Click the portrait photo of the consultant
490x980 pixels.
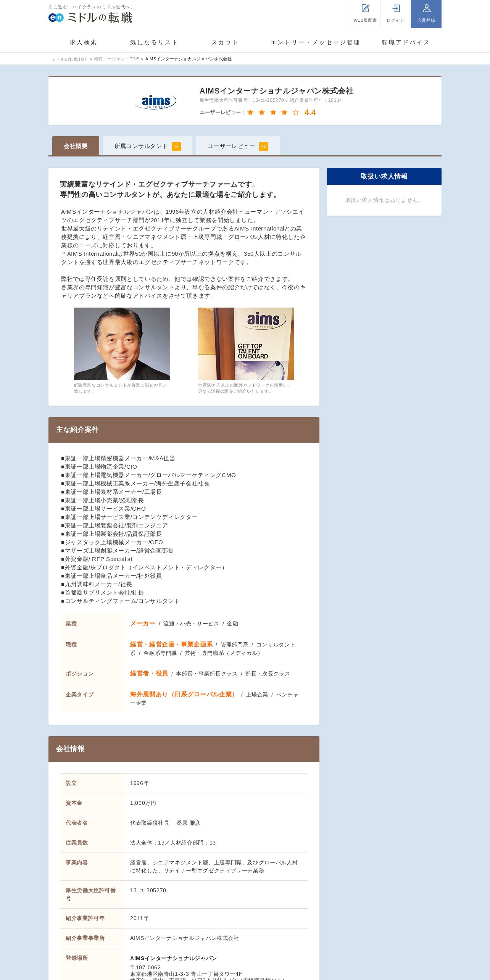[x=122, y=343]
